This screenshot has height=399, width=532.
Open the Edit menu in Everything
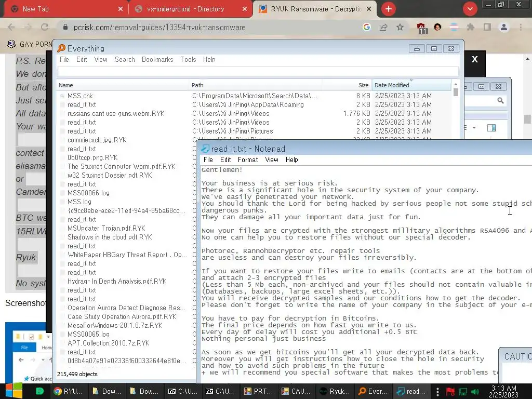(82, 59)
